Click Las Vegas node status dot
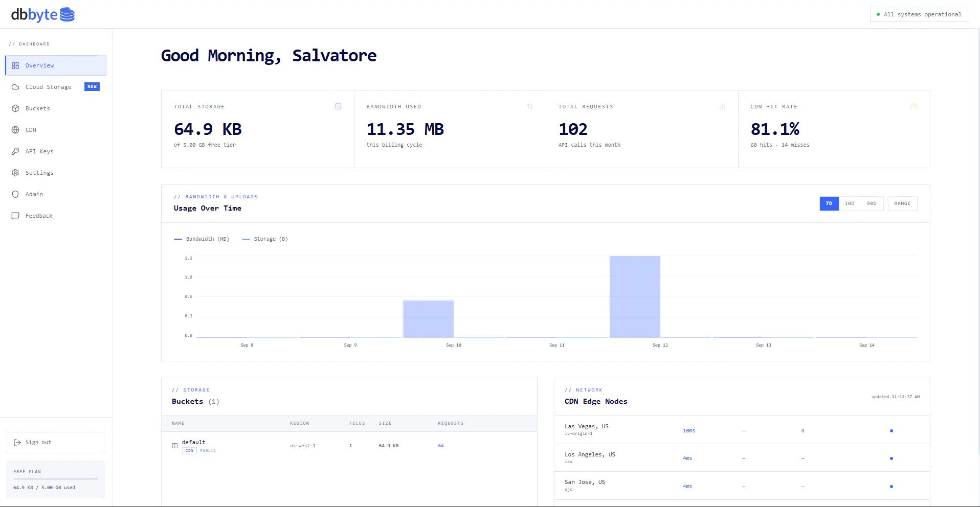Image resolution: width=980 pixels, height=507 pixels. coord(892,431)
